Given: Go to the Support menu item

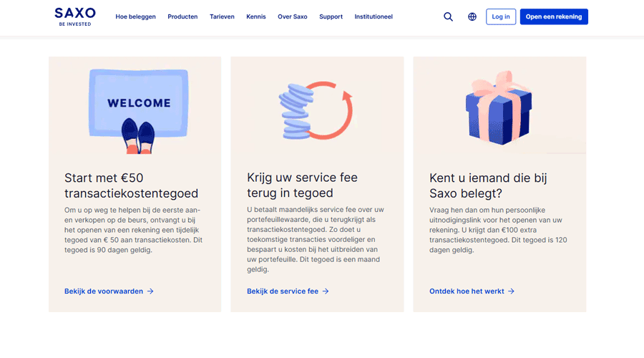Looking at the screenshot, I should click(331, 16).
